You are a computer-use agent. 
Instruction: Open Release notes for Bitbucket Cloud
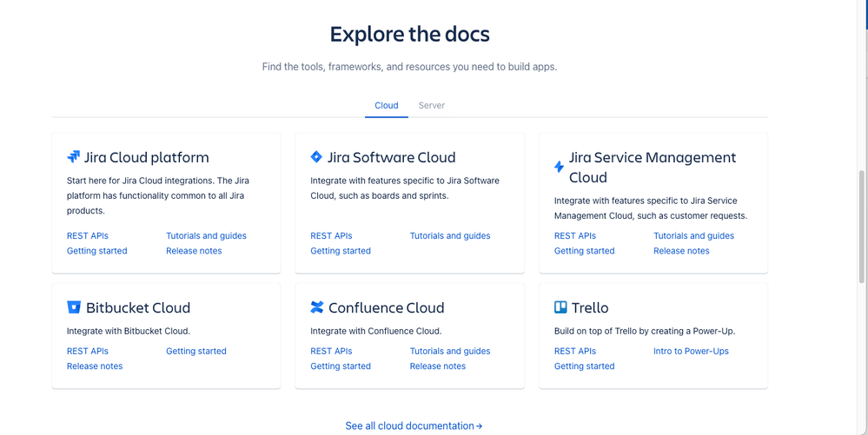(x=95, y=366)
